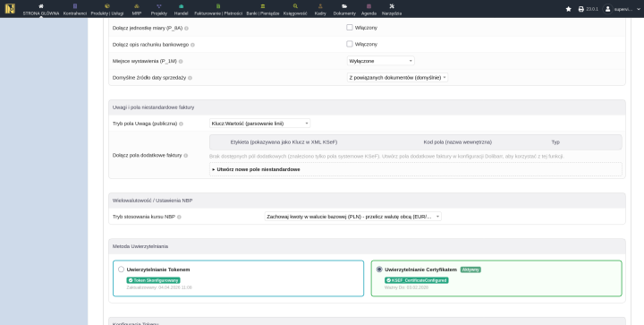
Task: Click the 23.0.1 version label
Action: coord(592,9)
